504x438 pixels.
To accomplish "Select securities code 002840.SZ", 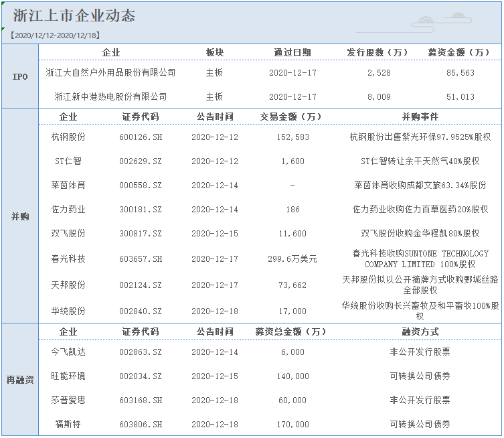I will click(x=141, y=311).
